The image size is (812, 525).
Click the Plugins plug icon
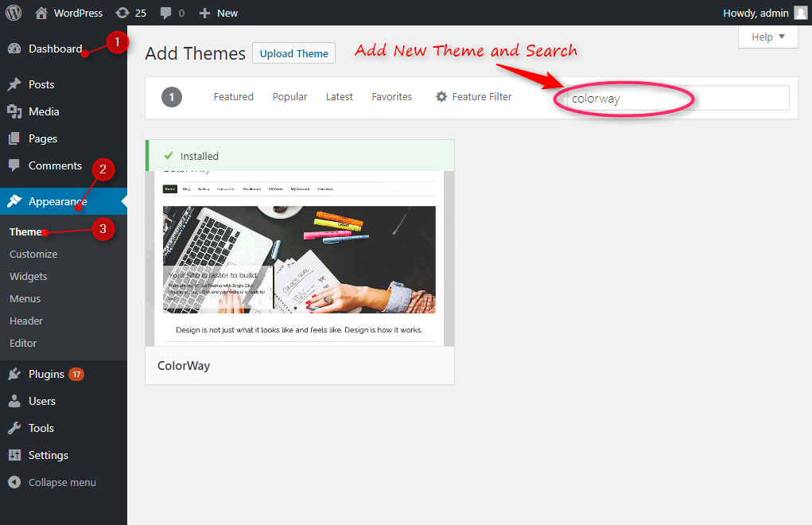point(14,374)
